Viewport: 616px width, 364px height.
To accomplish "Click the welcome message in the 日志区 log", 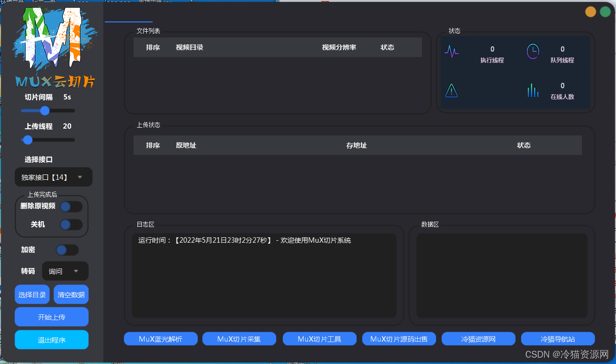I will [x=245, y=240].
